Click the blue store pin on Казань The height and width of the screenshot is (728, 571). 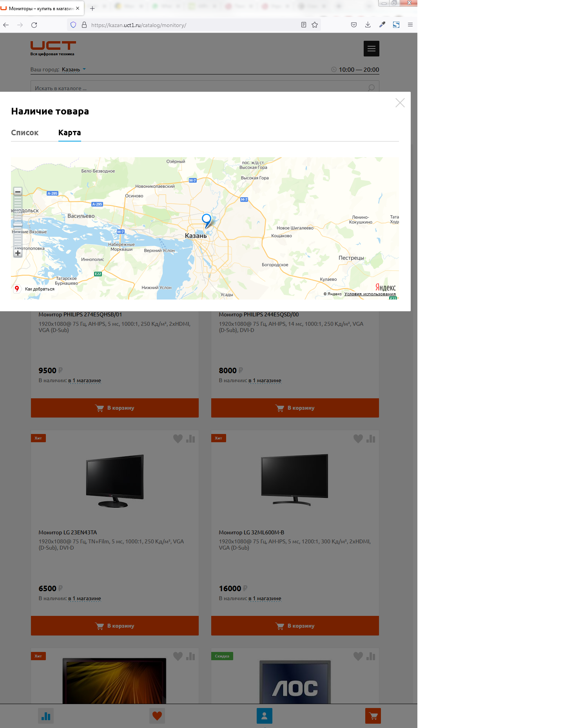[207, 221]
